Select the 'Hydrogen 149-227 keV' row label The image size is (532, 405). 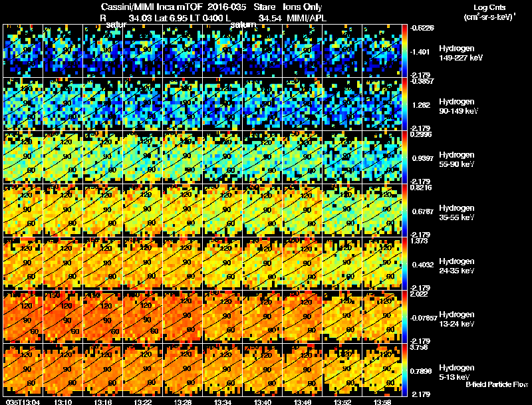pyautogui.click(x=460, y=53)
